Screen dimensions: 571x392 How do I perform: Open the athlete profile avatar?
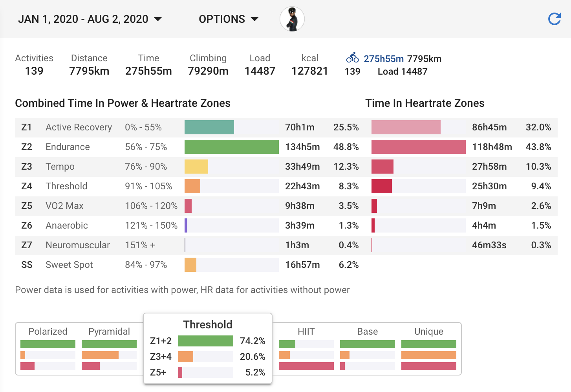click(292, 18)
